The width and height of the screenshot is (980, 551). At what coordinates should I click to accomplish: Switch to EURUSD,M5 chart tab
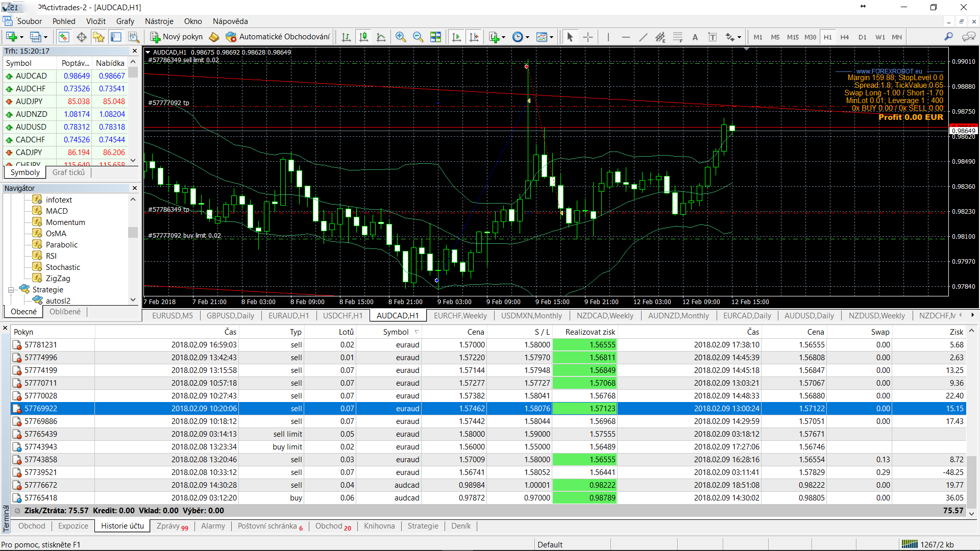coord(173,315)
